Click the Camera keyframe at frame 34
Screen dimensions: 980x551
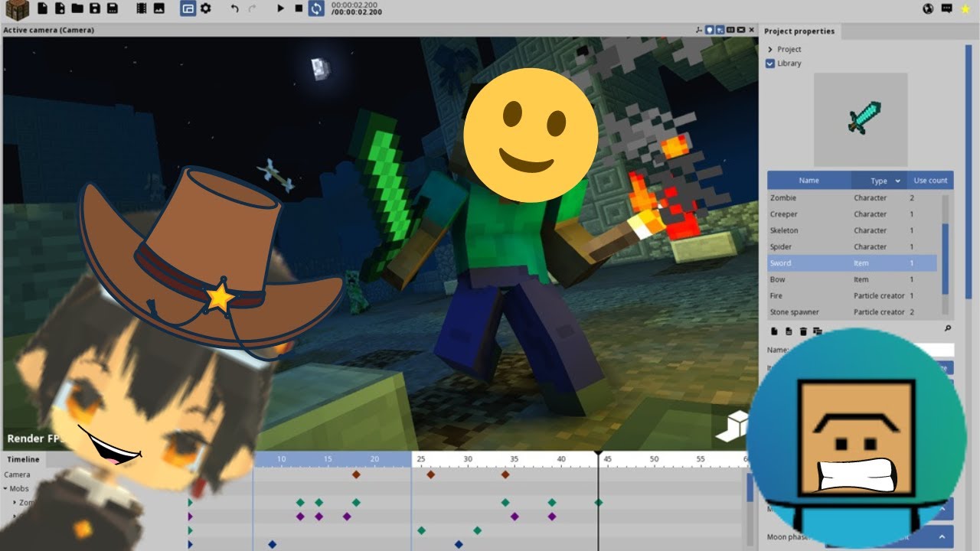click(x=505, y=474)
